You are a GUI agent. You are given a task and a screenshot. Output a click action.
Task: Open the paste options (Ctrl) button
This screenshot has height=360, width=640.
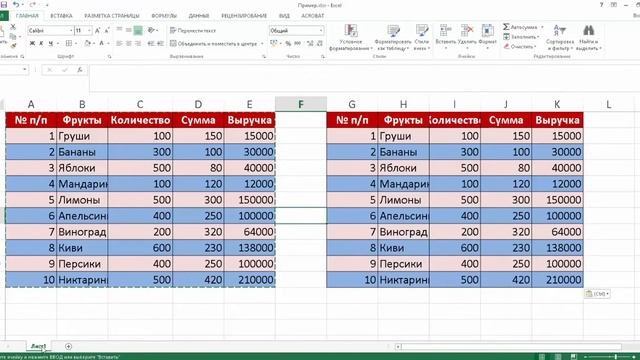(597, 293)
